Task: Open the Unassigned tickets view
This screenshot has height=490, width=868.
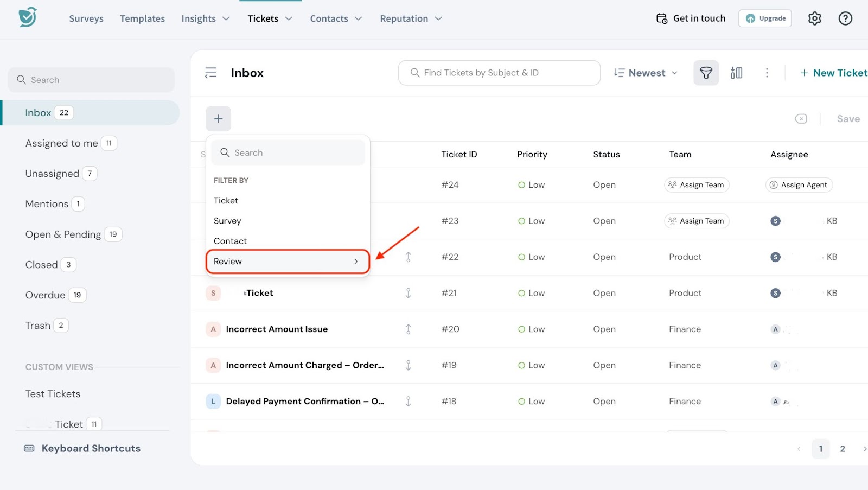Action: coord(53,174)
